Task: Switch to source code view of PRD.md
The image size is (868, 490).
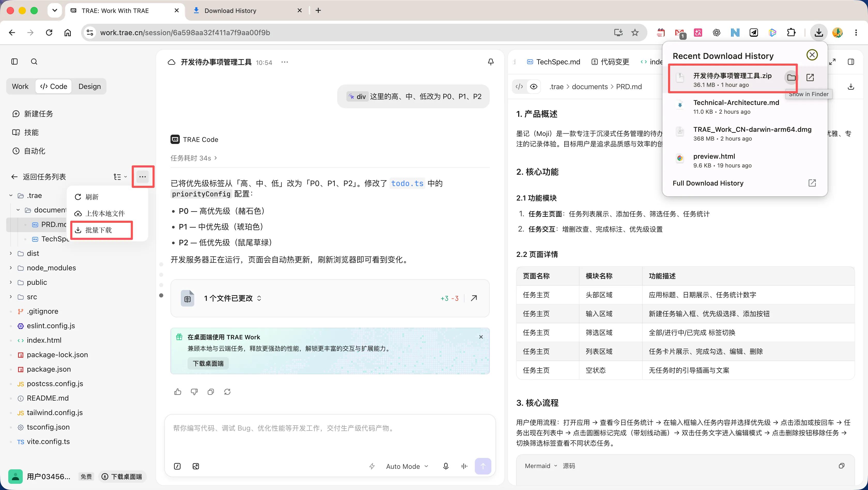Action: tap(519, 87)
